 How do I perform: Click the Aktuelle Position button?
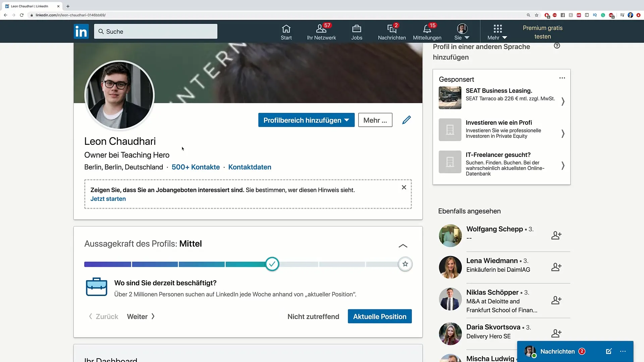[x=380, y=316]
